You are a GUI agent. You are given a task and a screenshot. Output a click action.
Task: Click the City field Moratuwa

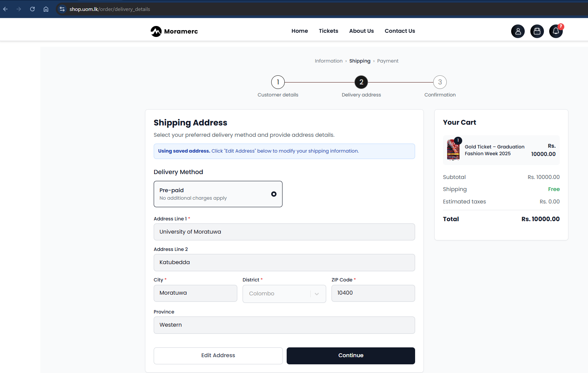195,293
